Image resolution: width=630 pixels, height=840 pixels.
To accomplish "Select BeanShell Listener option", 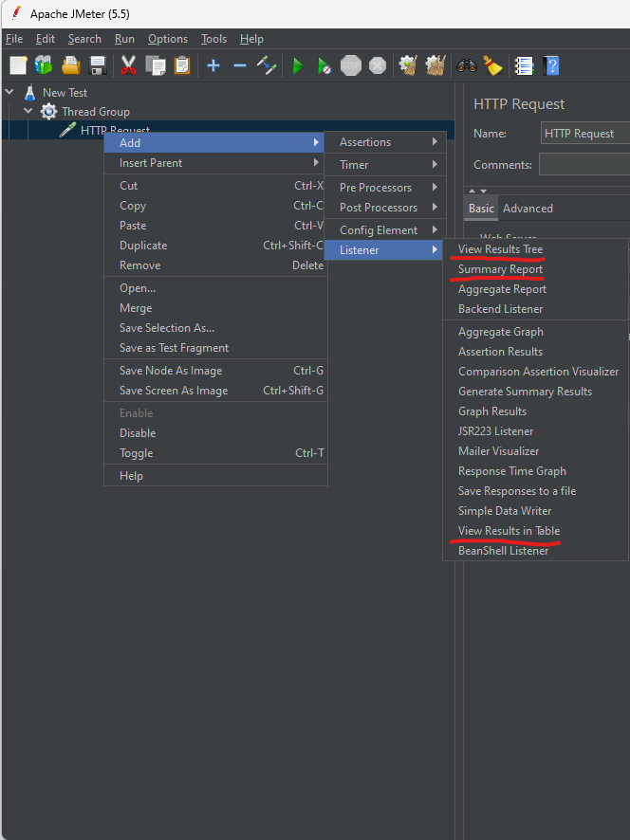I will (x=535, y=551).
